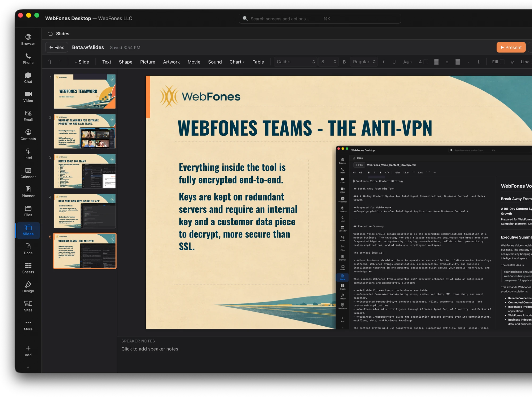
Task: Open the Aa text case dropdown
Action: click(407, 62)
